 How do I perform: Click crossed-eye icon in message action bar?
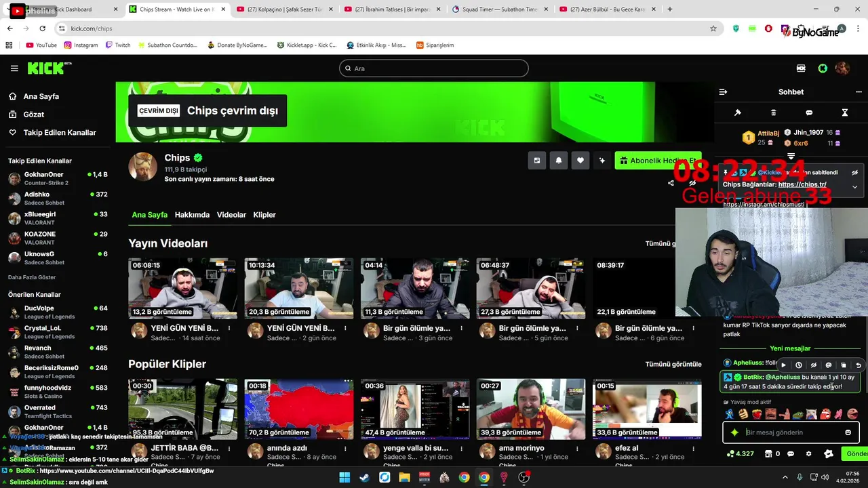814,365
